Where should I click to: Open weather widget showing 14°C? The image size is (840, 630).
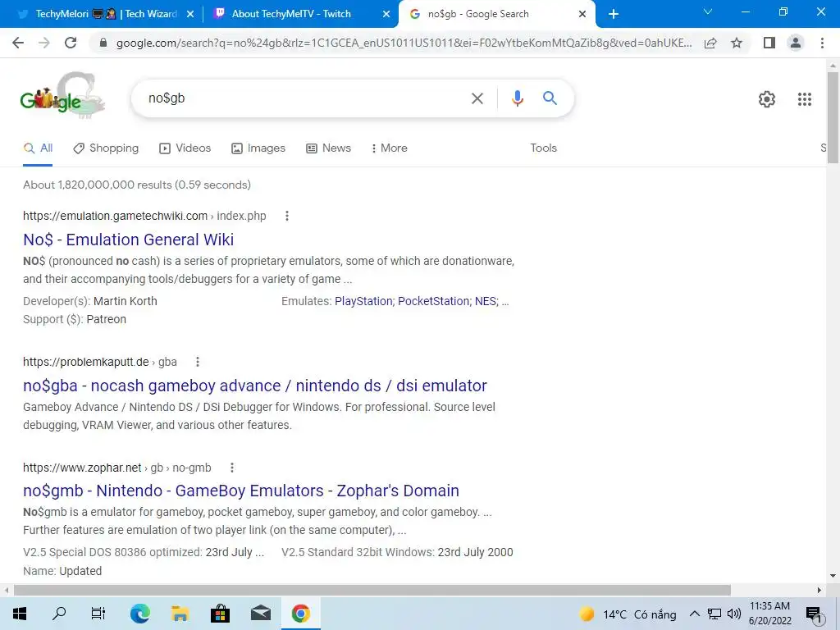coord(627,614)
